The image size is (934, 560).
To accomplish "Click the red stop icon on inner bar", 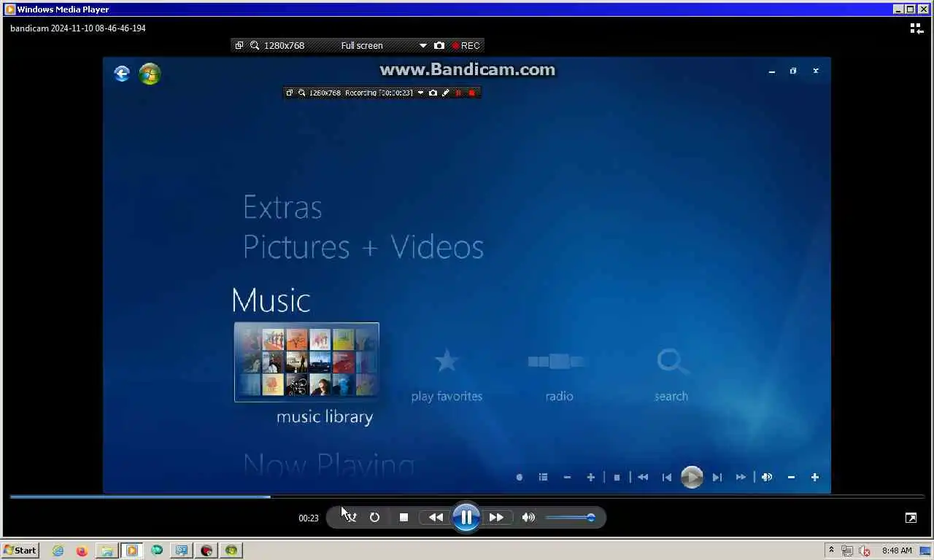I will pyautogui.click(x=471, y=93).
